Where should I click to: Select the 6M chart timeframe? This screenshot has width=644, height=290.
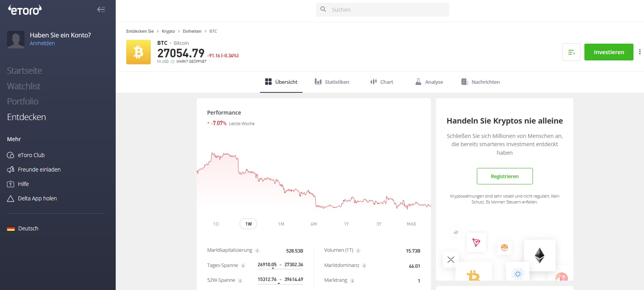[x=314, y=224]
